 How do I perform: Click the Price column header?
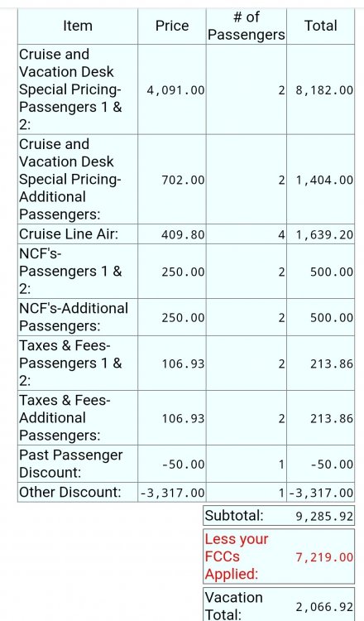coord(172,26)
